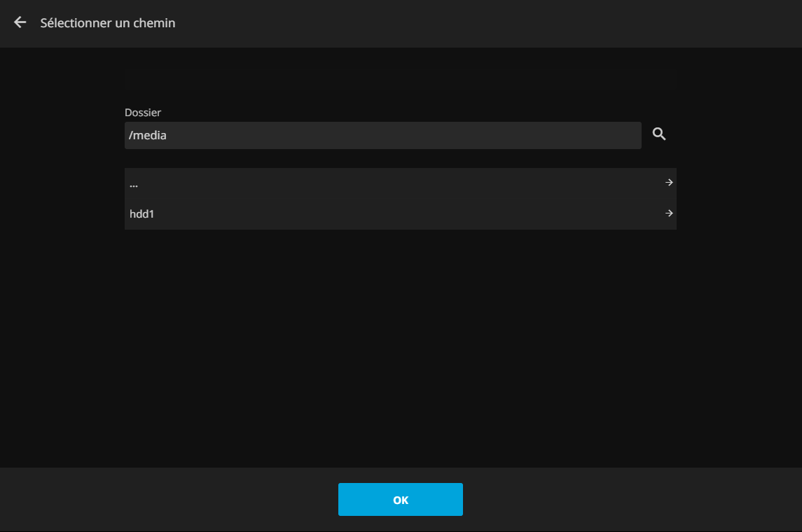The image size is (802, 532).
Task: Focus the Dossier path input field
Action: pyautogui.click(x=382, y=135)
